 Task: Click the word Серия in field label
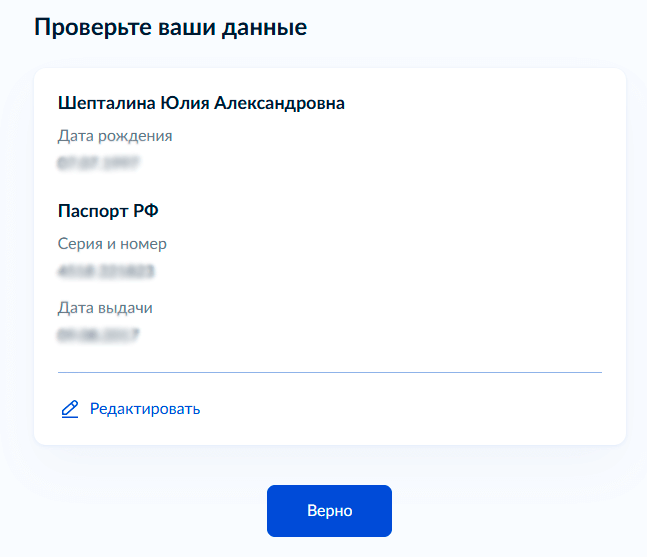[x=80, y=244]
